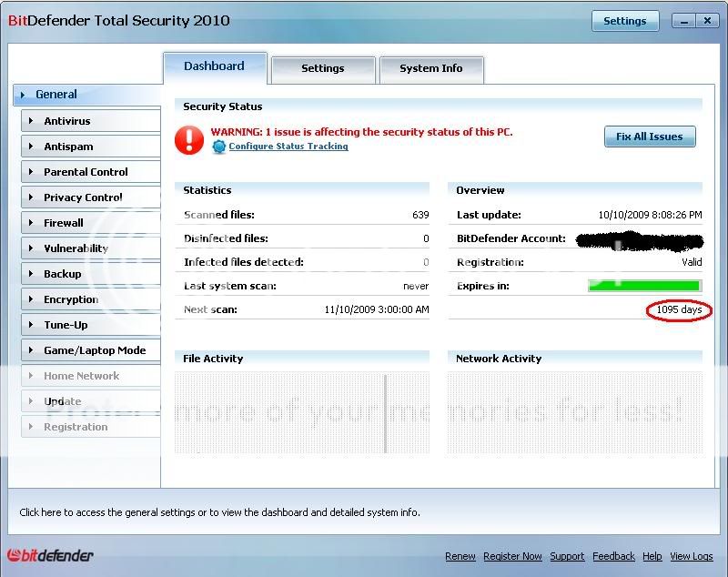Open the Game/Laptop Mode module
This screenshot has width=728, height=577.
pyautogui.click(x=91, y=350)
